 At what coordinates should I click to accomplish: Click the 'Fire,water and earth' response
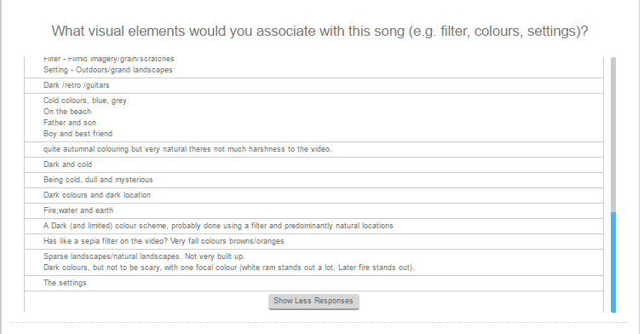(313, 210)
